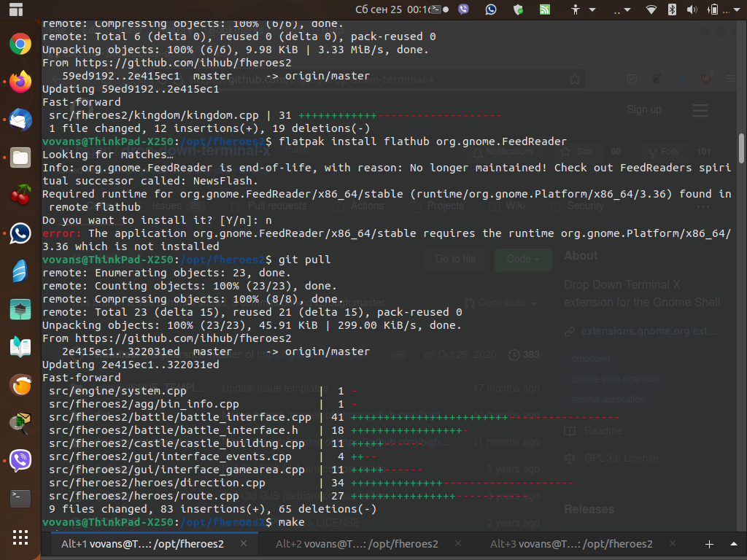Switch to the Alt+3 terminal tab
The height and width of the screenshot is (560, 747).
tap(571, 544)
